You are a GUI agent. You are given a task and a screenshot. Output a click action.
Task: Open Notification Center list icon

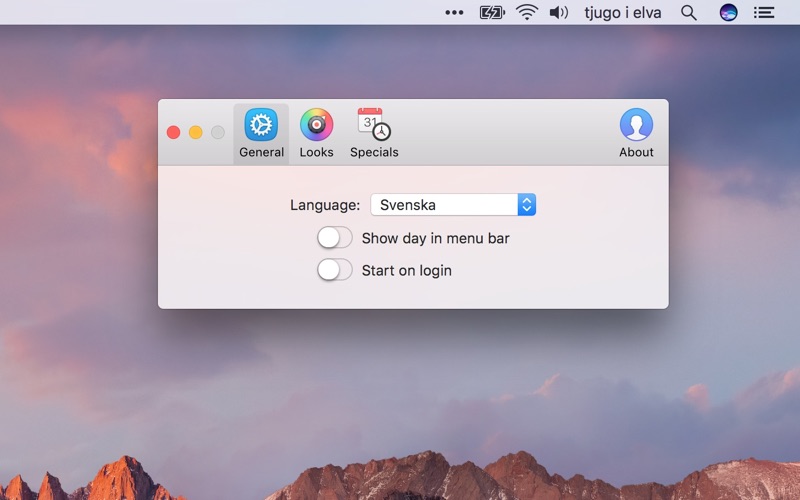(x=764, y=12)
